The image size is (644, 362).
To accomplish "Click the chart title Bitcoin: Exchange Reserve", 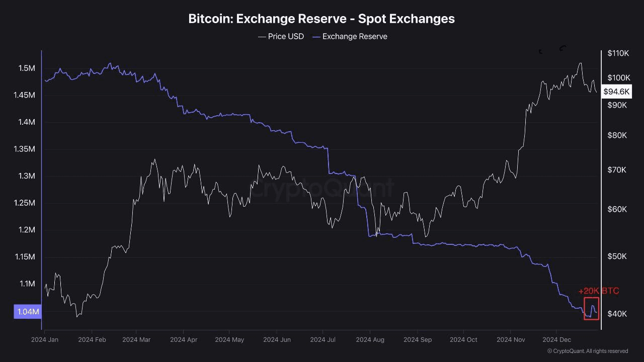I will click(321, 19).
